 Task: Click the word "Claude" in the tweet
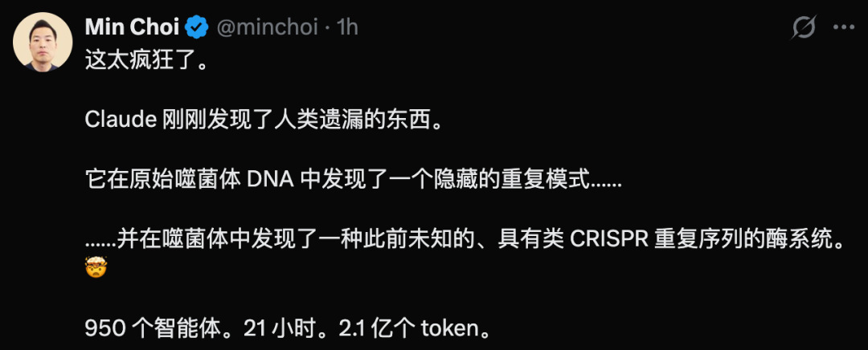(x=121, y=120)
